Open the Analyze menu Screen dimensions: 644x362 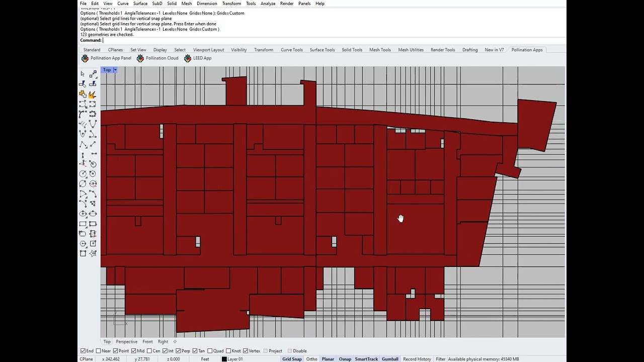(268, 4)
